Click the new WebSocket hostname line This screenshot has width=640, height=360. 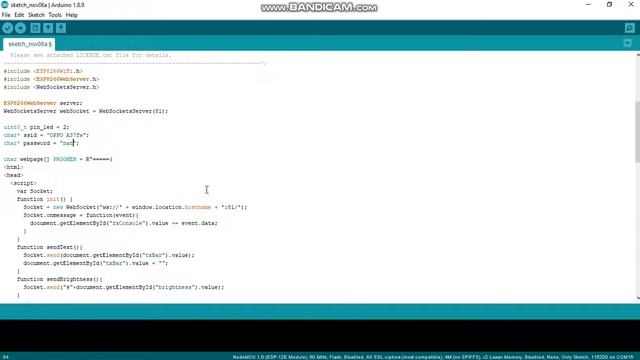(x=135, y=207)
